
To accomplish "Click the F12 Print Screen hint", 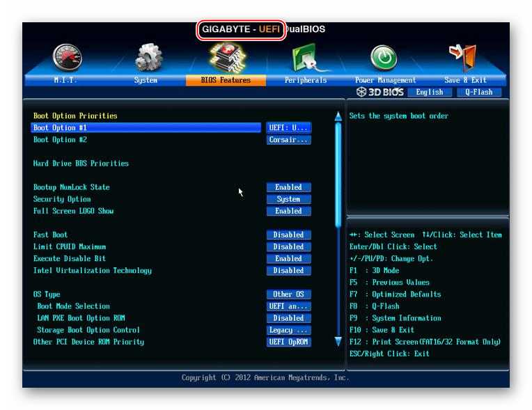I will click(x=425, y=342).
